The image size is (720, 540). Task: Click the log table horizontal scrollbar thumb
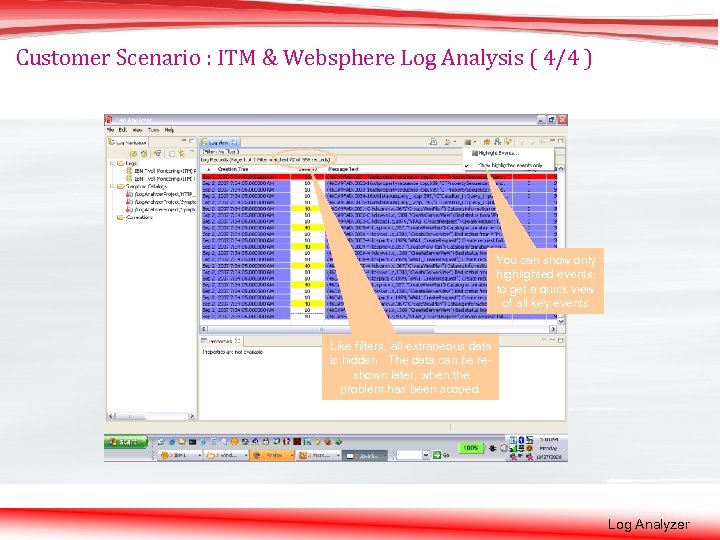pos(321,329)
